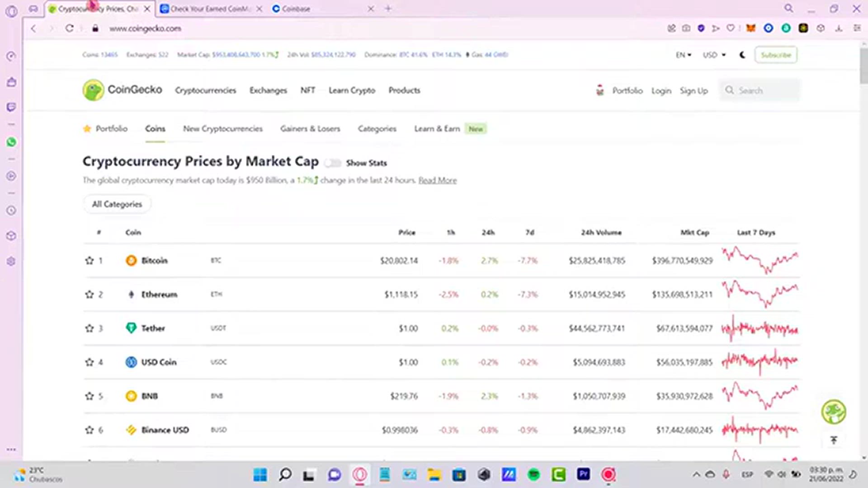Open the browser downloads icon
This screenshot has width=868, height=488.
click(839, 28)
